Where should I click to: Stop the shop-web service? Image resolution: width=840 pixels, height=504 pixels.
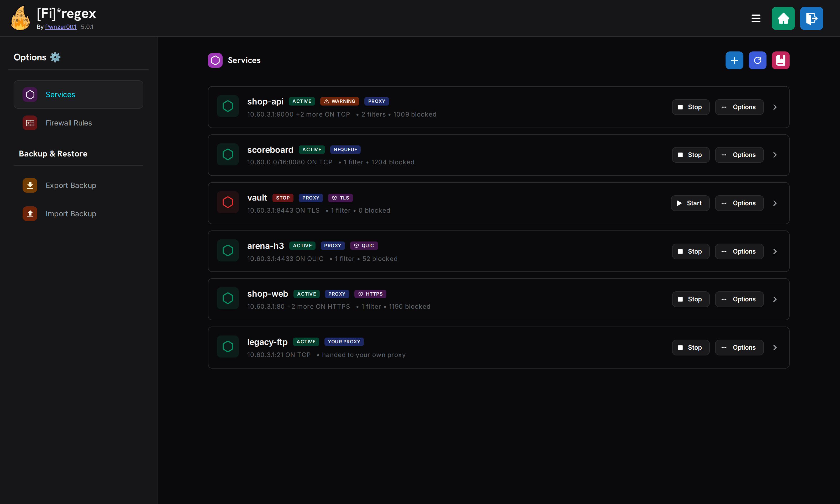point(691,299)
